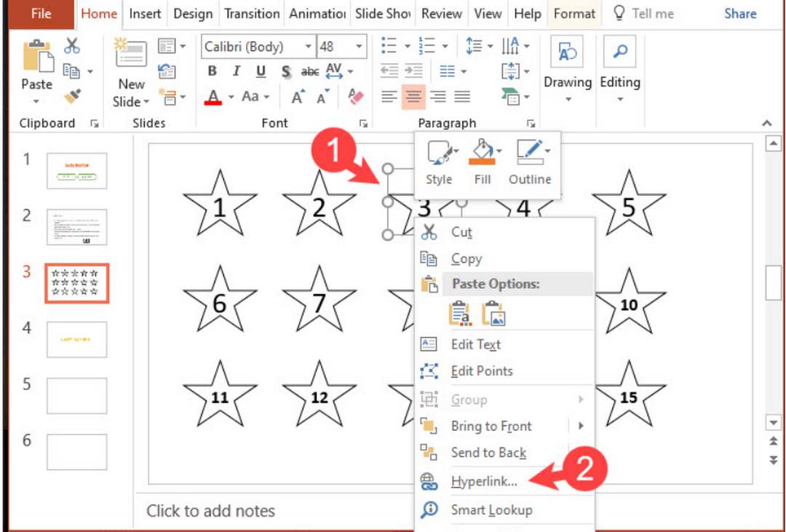Screen dimensions: 786x532
Task: Toggle Bold formatting
Action: pyautogui.click(x=212, y=71)
